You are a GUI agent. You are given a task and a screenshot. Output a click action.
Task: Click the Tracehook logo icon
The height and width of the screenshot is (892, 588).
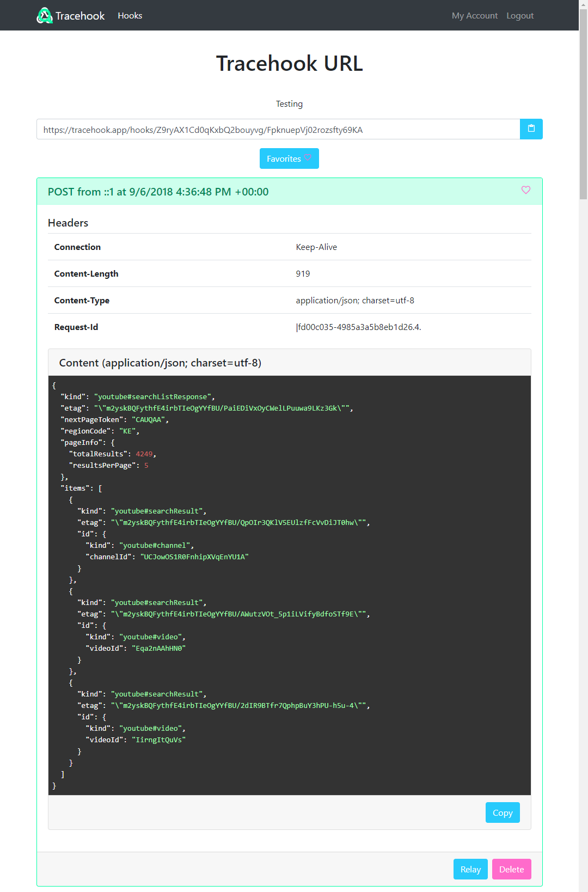click(44, 16)
